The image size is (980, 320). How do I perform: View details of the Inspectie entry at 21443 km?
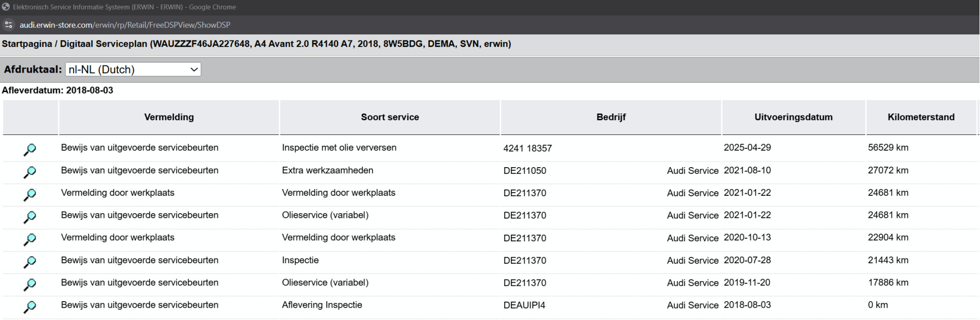tap(30, 262)
